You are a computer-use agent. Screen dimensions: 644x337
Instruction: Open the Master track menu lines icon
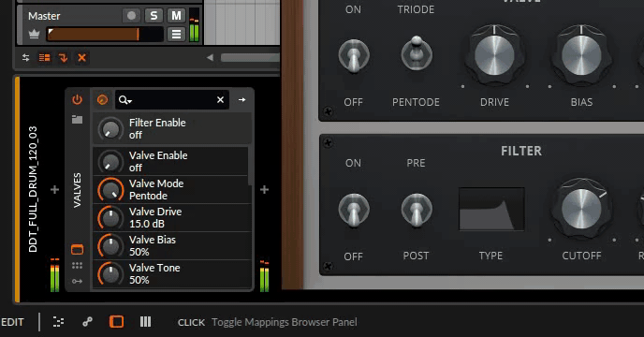[x=176, y=34]
